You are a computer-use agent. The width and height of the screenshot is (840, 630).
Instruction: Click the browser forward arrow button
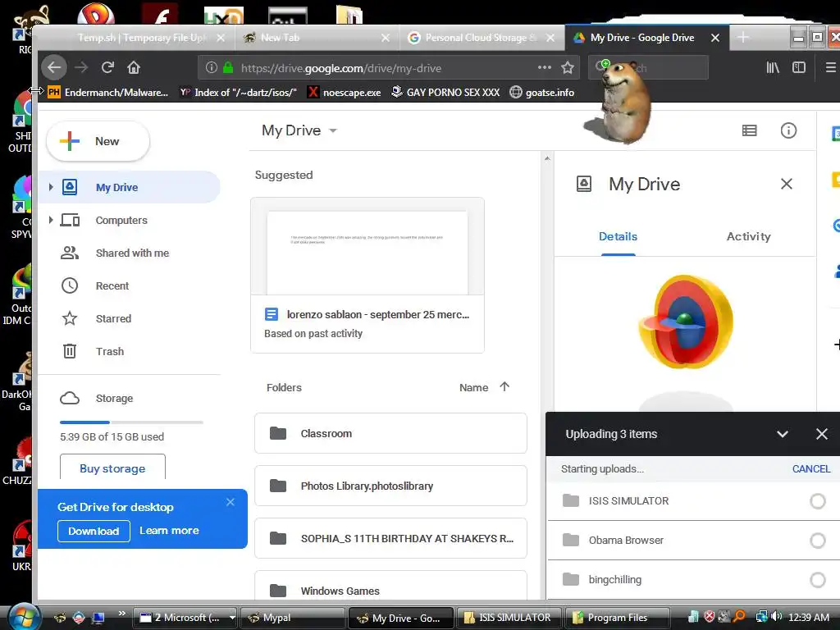pos(81,67)
